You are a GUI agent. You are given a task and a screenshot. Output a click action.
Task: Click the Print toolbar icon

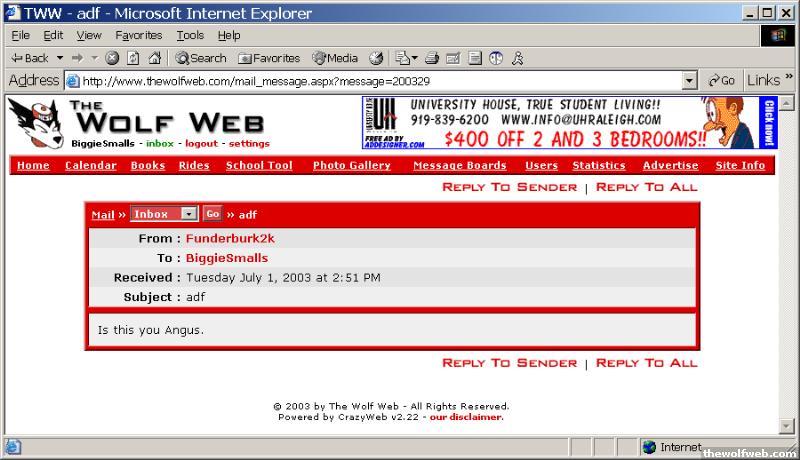(x=433, y=58)
